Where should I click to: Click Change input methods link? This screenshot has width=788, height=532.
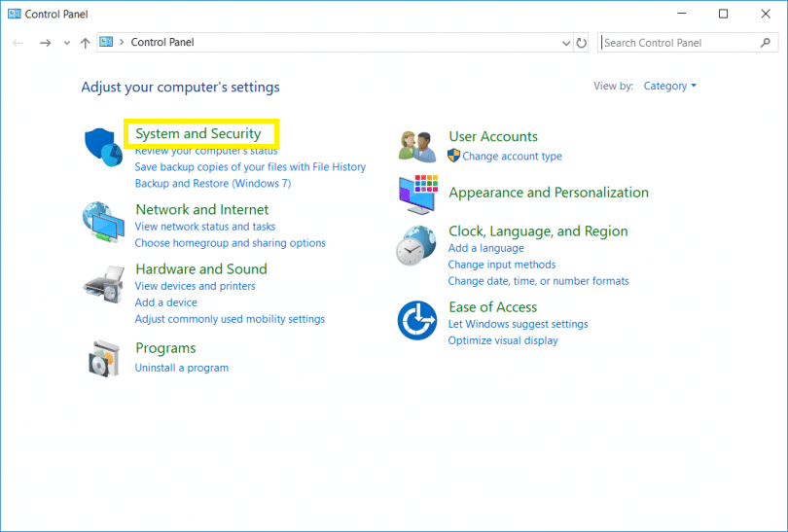click(x=502, y=265)
